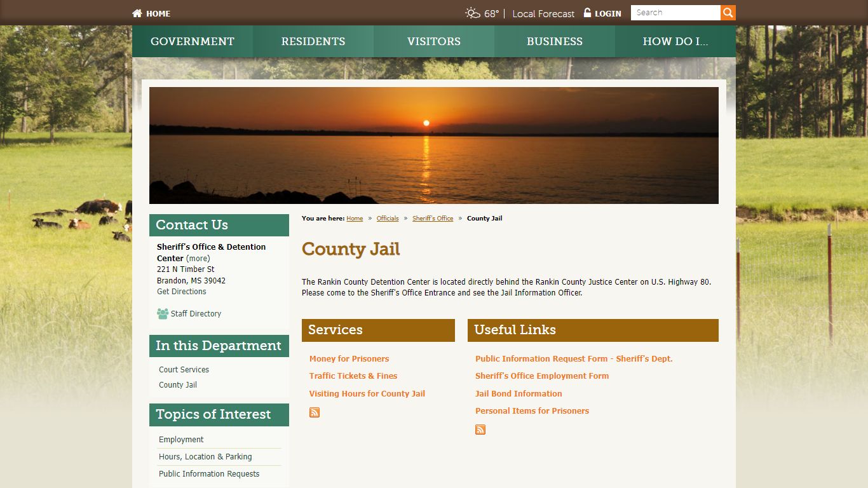Click Get Directions link
Image resolution: width=868 pixels, height=488 pixels.
click(x=182, y=292)
